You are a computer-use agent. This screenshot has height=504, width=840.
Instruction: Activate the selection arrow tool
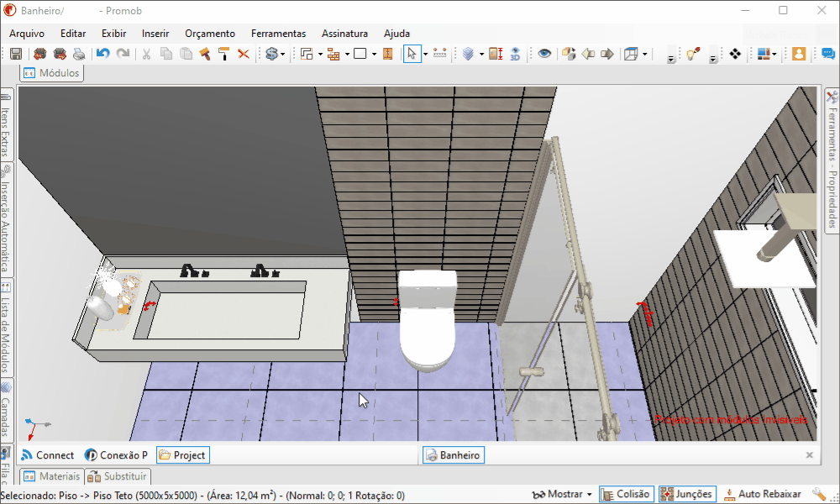[412, 54]
